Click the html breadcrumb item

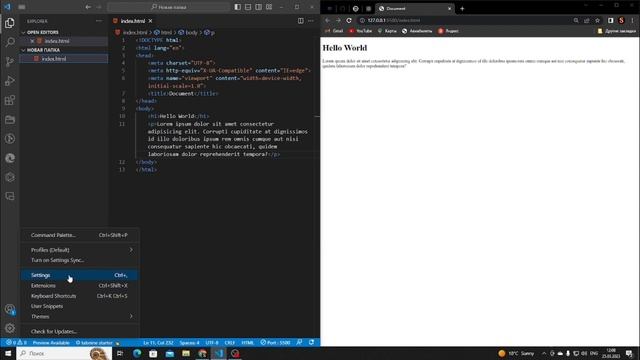[163, 32]
